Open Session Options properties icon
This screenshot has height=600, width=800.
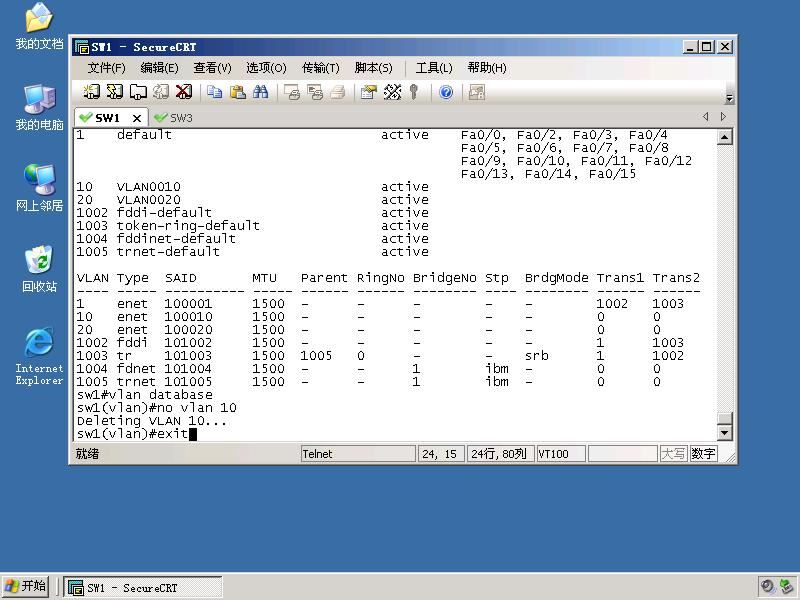[368, 92]
